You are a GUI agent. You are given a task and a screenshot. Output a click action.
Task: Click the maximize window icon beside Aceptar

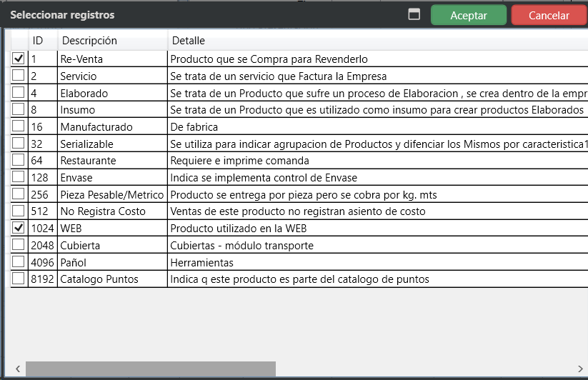[414, 15]
